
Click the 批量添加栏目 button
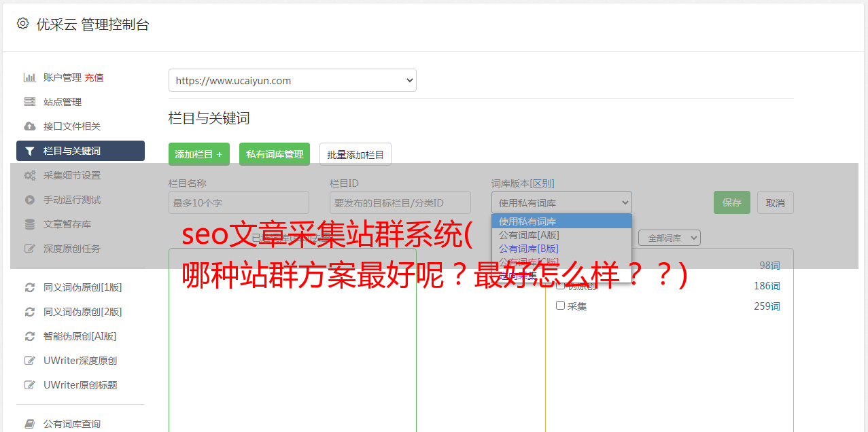click(x=355, y=154)
